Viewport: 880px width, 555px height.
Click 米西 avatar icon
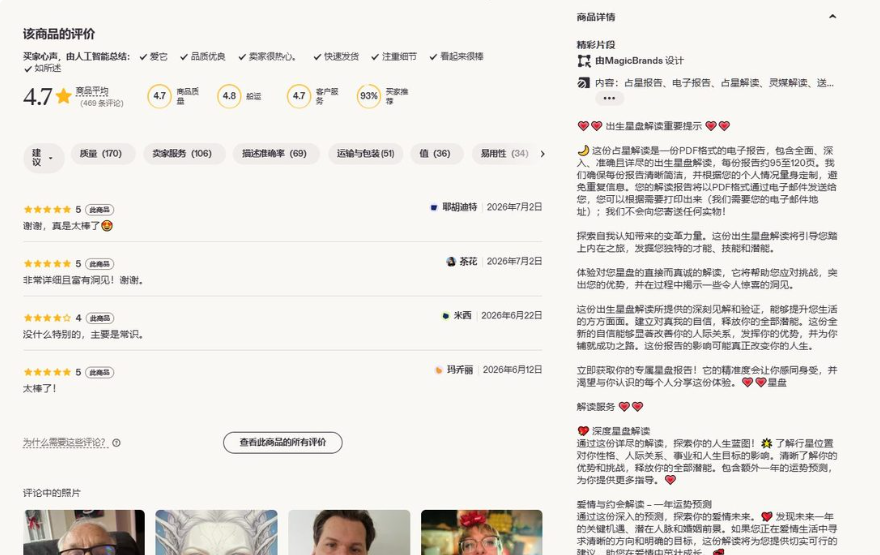(x=446, y=316)
